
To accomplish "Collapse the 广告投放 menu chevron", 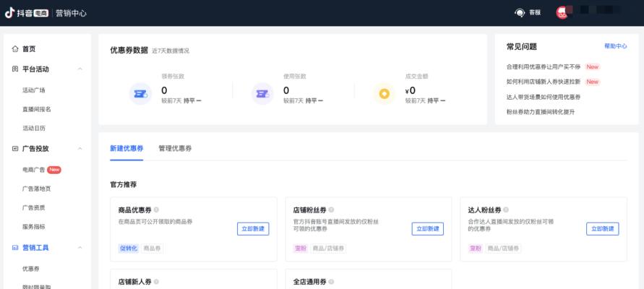I will pyautogui.click(x=80, y=149).
